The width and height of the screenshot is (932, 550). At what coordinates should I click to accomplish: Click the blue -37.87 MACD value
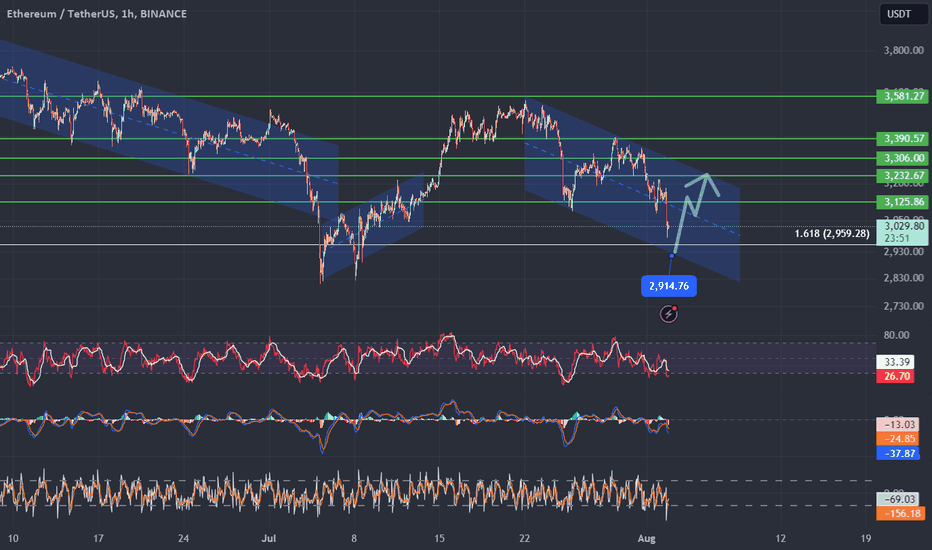pyautogui.click(x=898, y=454)
